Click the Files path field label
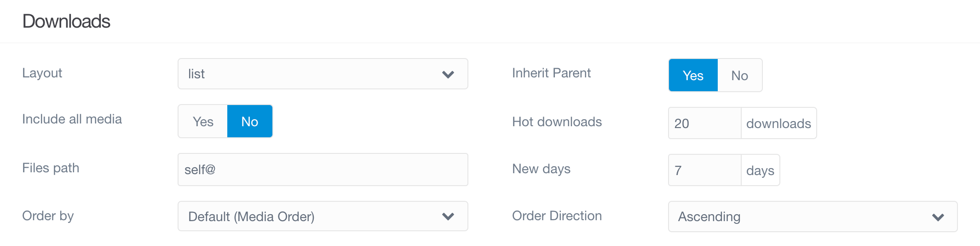 [51, 168]
